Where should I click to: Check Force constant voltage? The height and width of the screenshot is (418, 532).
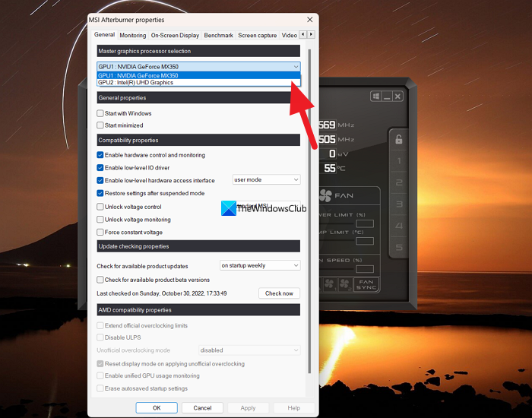click(x=100, y=232)
